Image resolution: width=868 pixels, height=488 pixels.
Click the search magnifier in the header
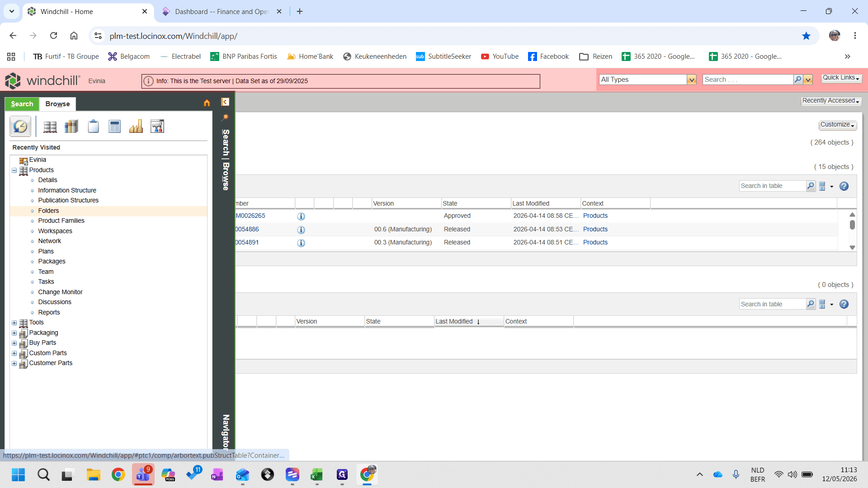pos(798,80)
